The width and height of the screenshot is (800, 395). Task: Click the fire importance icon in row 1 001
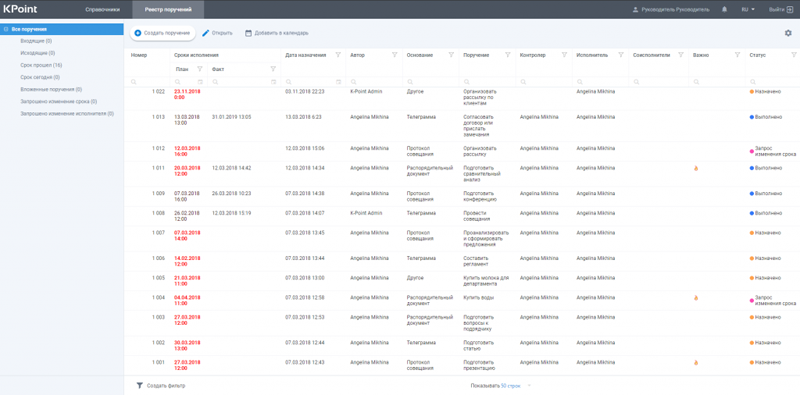pos(696,363)
